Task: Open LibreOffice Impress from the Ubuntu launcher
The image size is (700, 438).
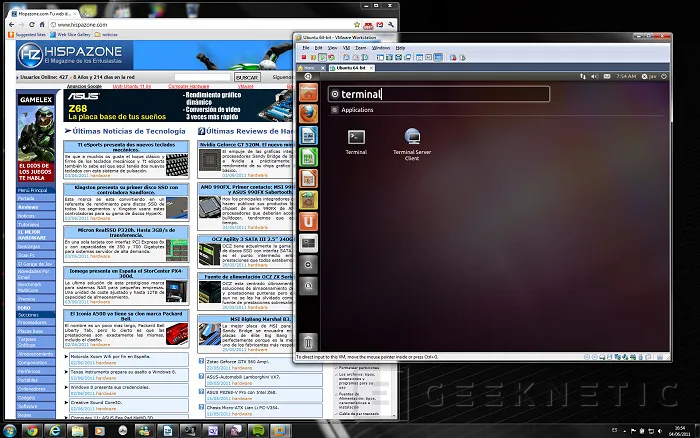Action: [x=308, y=179]
